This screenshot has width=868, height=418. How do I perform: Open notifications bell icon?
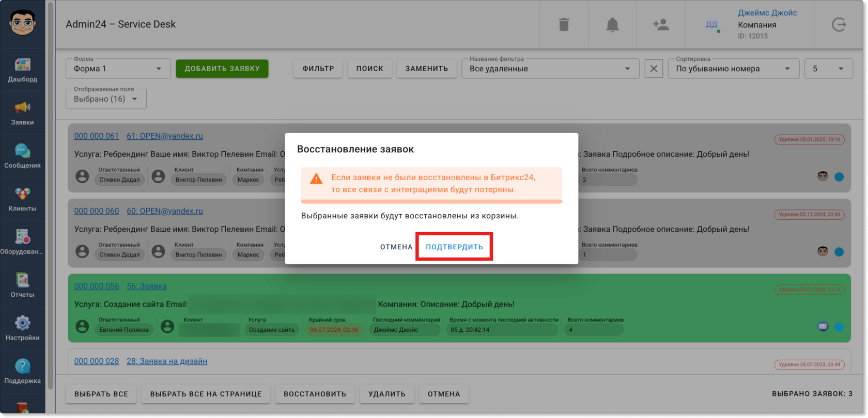(x=612, y=24)
